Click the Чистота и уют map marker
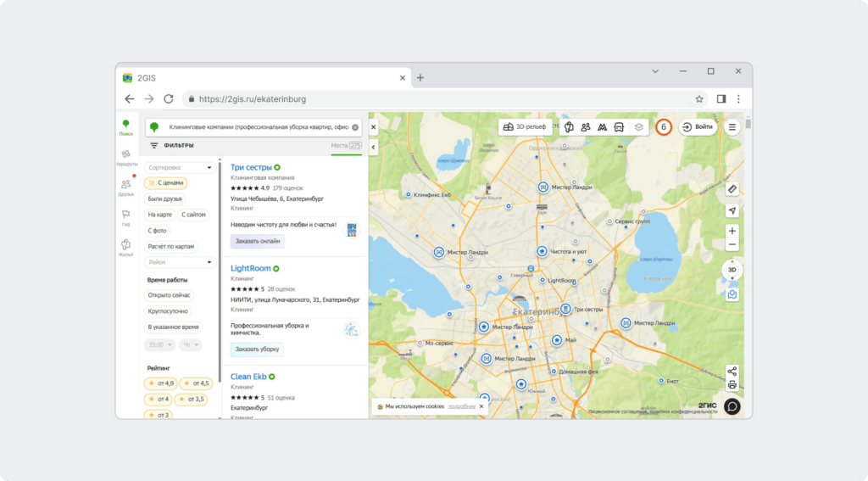 pos(542,252)
